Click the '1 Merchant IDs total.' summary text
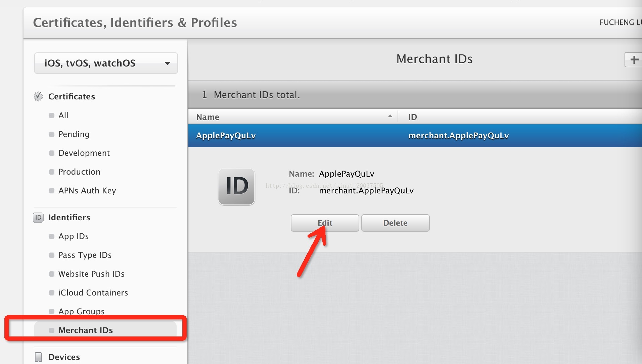642x364 pixels. pos(251,95)
